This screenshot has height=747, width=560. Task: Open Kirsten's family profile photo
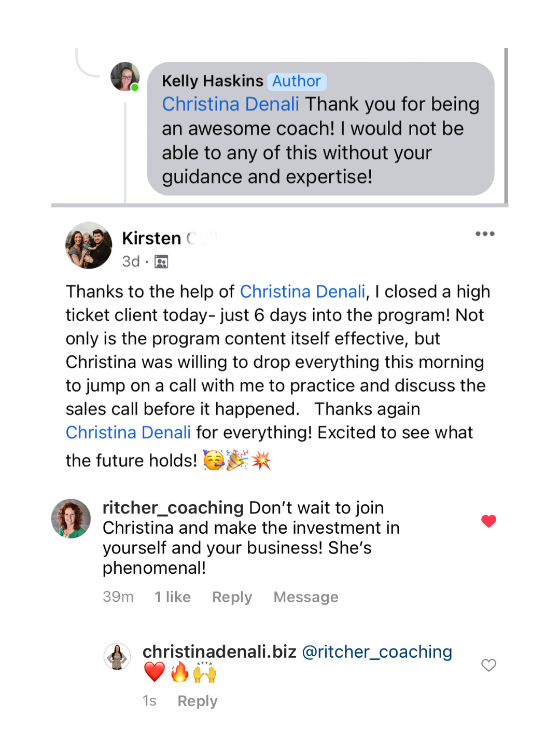pos(89,245)
